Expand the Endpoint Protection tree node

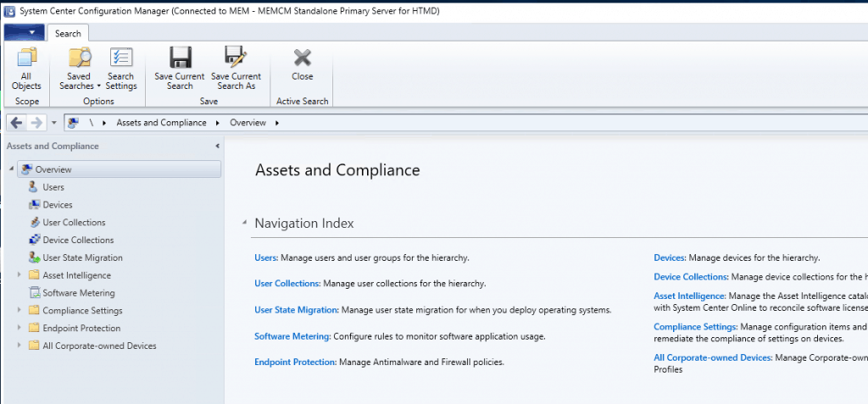[19, 328]
